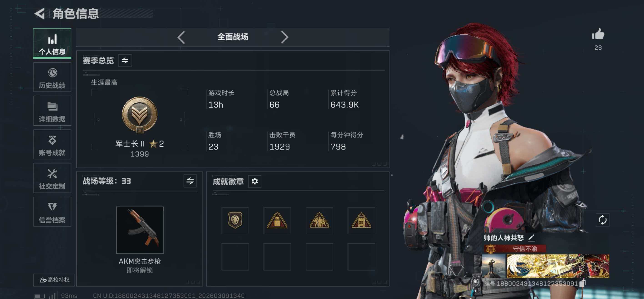
Task: Open the 账号成就 tab
Action: [52, 144]
